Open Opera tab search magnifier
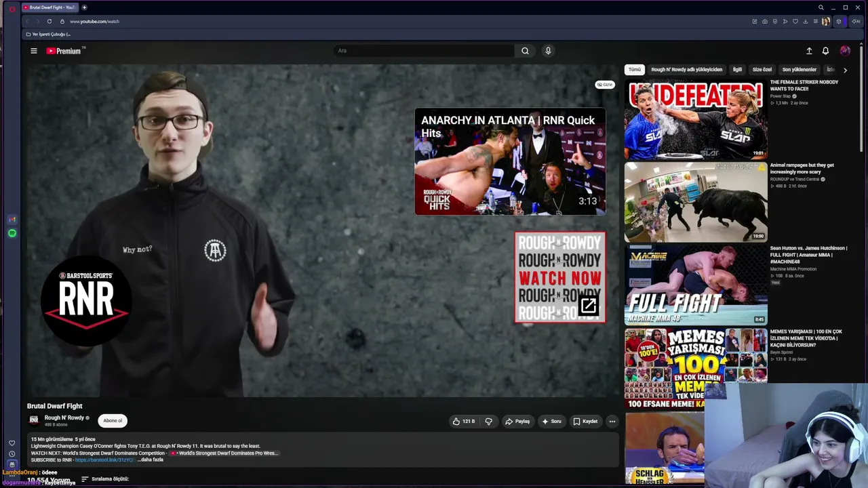 821,7
